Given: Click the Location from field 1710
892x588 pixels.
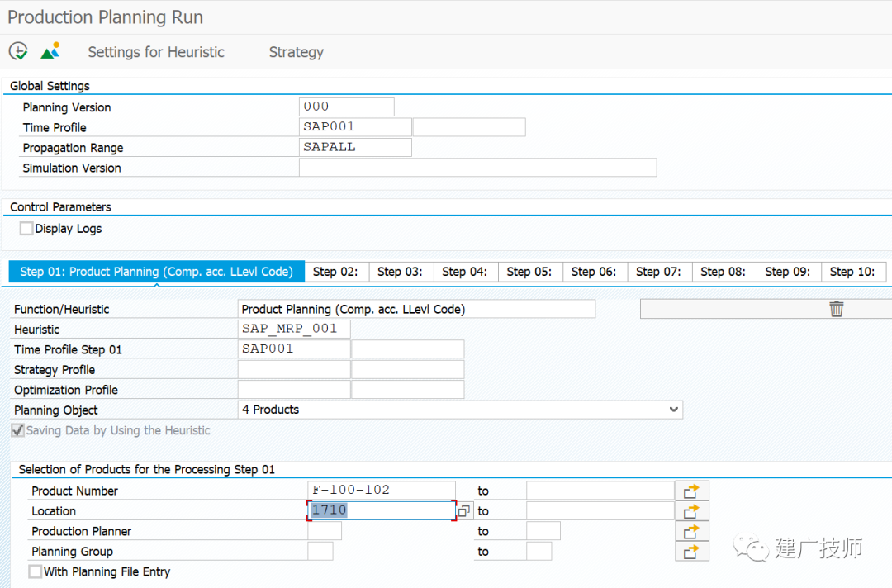Looking at the screenshot, I should click(x=381, y=510).
